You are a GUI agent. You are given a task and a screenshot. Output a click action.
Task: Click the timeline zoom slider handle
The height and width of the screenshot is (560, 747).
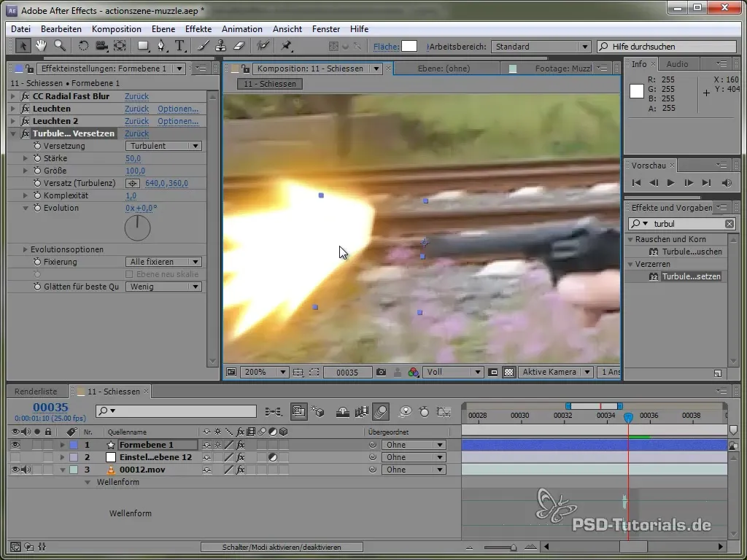(x=513, y=548)
